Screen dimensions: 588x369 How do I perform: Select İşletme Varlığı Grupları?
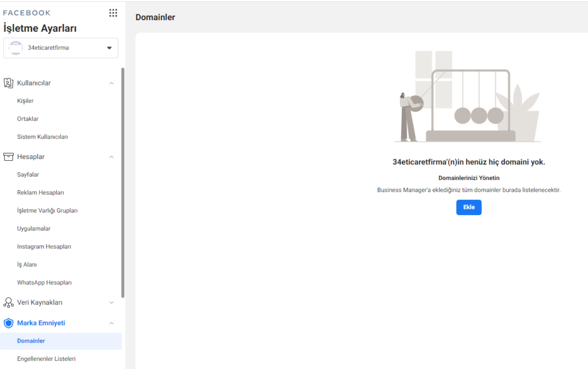pyautogui.click(x=47, y=211)
